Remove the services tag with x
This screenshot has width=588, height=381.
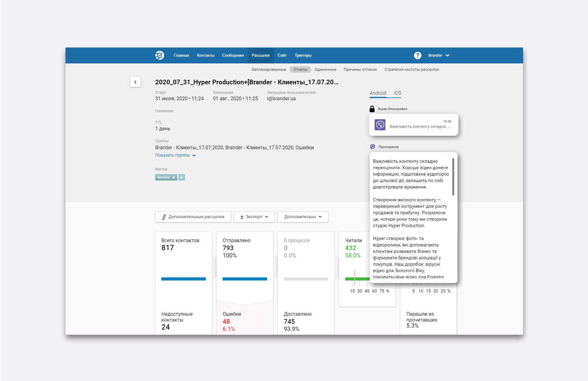(x=174, y=177)
